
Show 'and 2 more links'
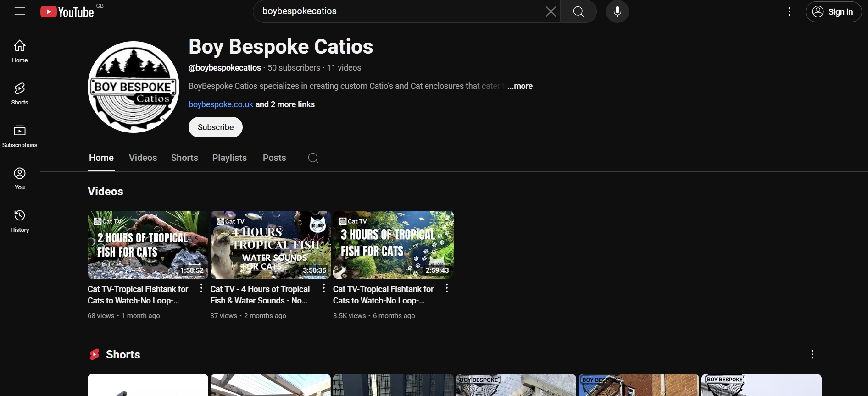click(285, 104)
